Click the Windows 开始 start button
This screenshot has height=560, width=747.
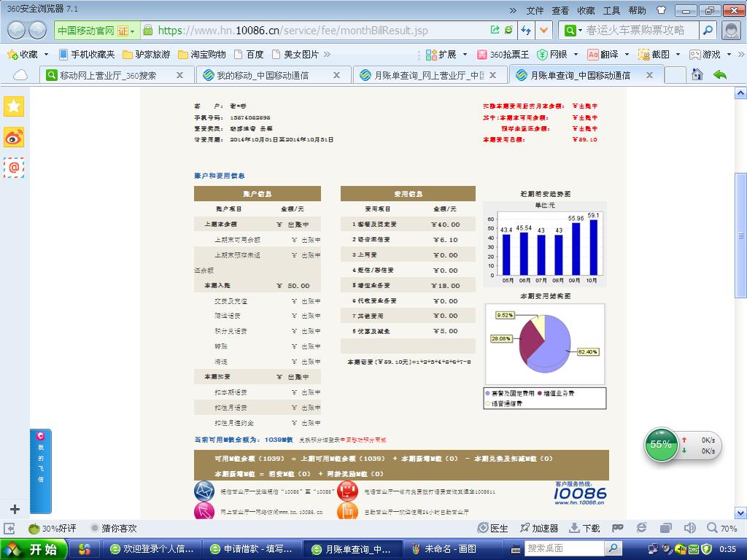(34, 549)
